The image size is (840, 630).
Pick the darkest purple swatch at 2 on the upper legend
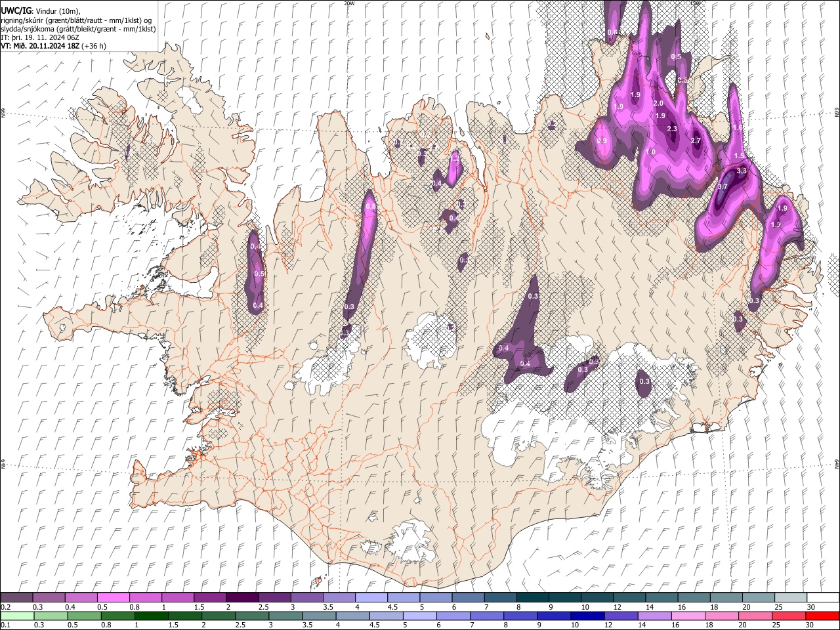click(241, 597)
